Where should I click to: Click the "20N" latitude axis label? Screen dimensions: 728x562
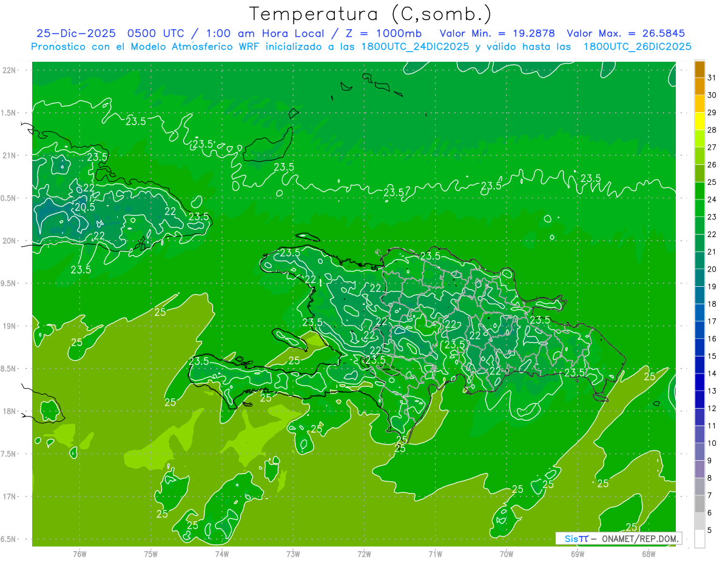[9, 241]
